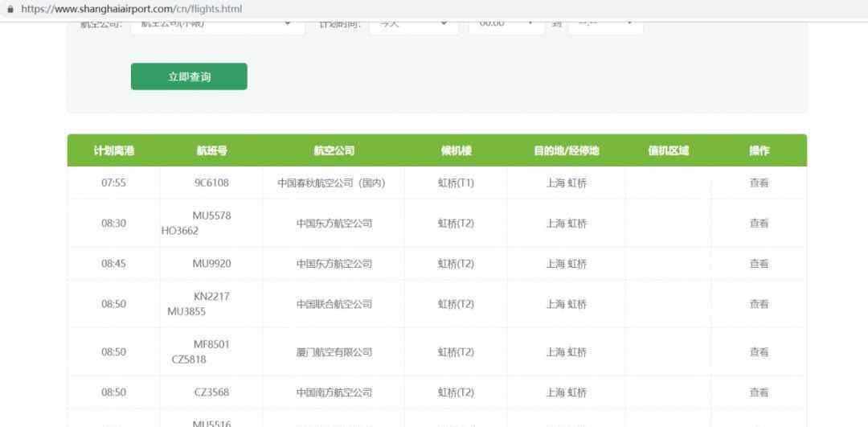
Task: Click the 07:55 departure time cell
Action: [x=113, y=183]
